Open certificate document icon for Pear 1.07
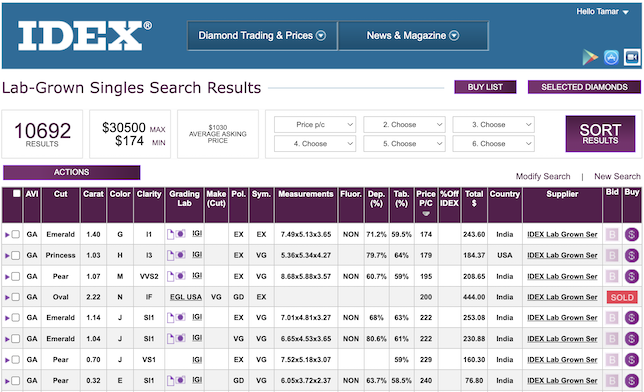The image size is (644, 392). point(170,276)
